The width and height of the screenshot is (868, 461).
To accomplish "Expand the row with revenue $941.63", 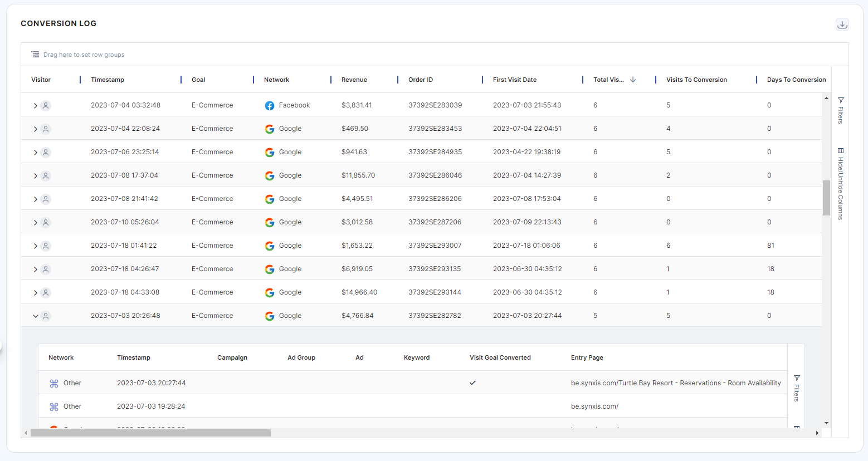I will coord(35,153).
